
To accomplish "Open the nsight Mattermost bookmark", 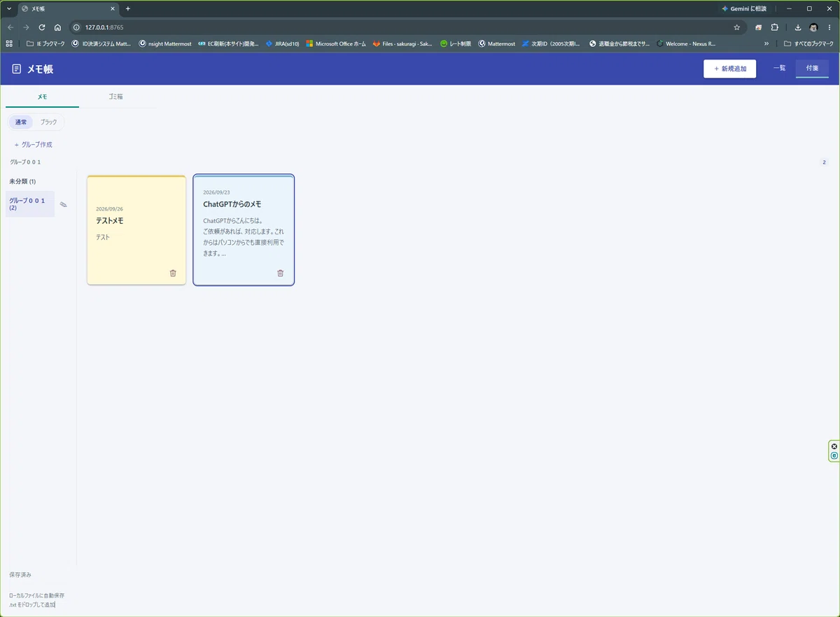I will 165,43.
